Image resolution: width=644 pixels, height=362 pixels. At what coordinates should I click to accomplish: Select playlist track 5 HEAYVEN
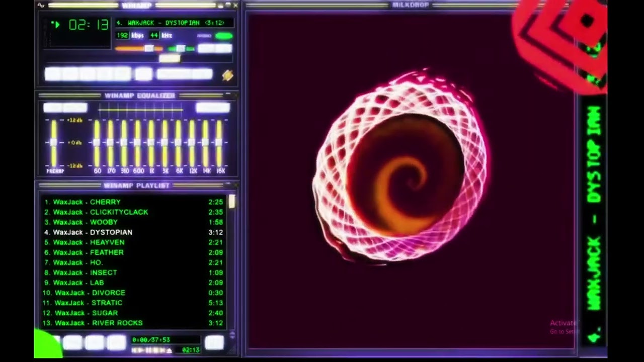(133, 242)
